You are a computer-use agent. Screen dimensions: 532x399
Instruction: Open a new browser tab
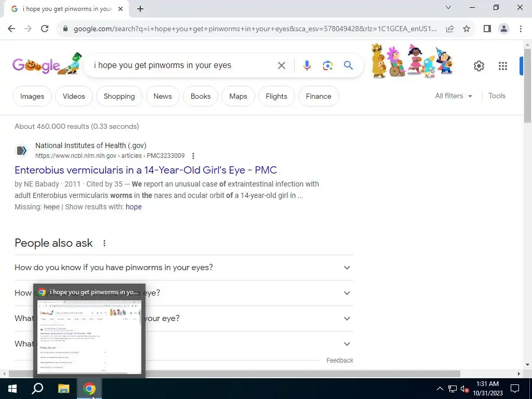(140, 9)
